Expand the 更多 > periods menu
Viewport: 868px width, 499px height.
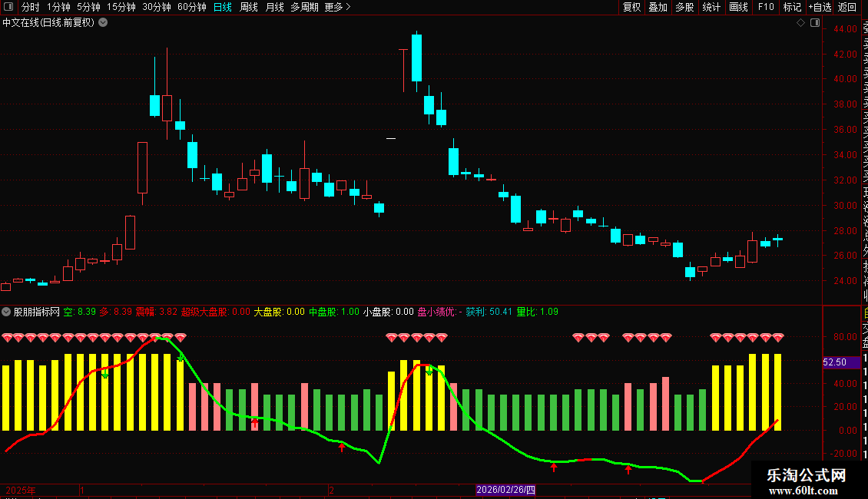click(338, 7)
